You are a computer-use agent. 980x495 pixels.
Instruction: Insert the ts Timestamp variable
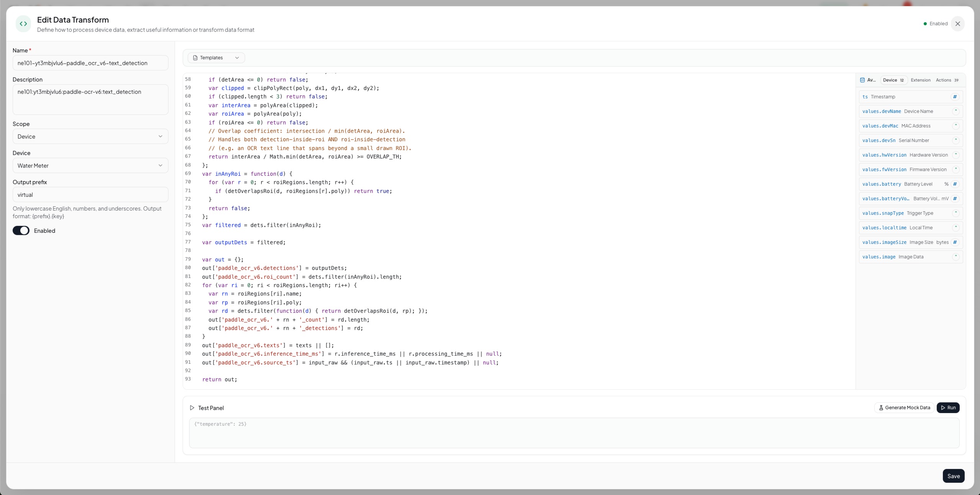[911, 97]
